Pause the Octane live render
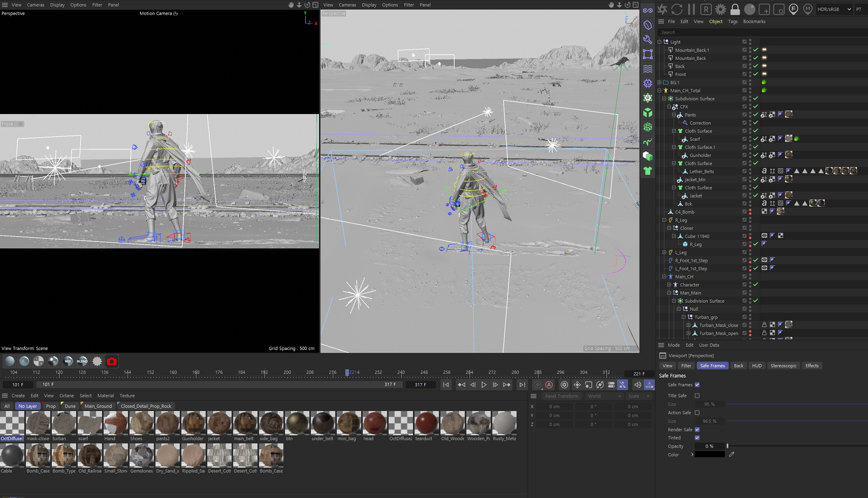868x498 pixels. [x=691, y=9]
